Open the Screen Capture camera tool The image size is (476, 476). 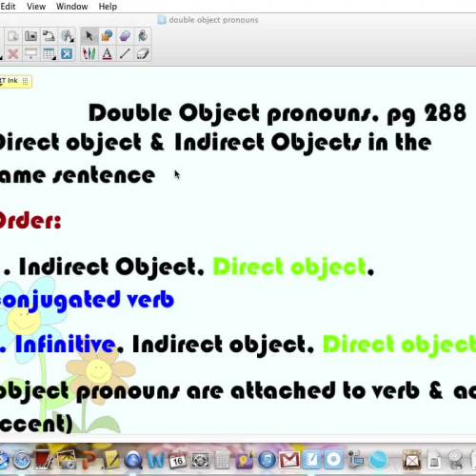(30, 36)
